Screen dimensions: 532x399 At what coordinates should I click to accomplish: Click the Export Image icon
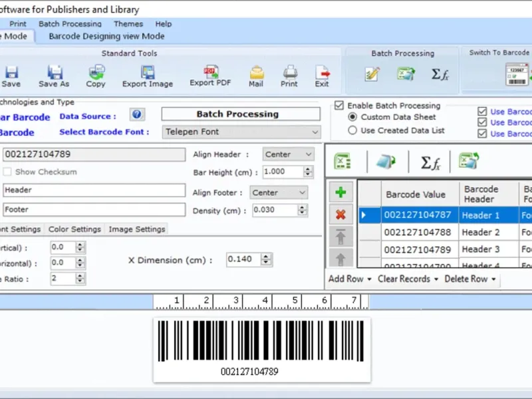tap(148, 72)
